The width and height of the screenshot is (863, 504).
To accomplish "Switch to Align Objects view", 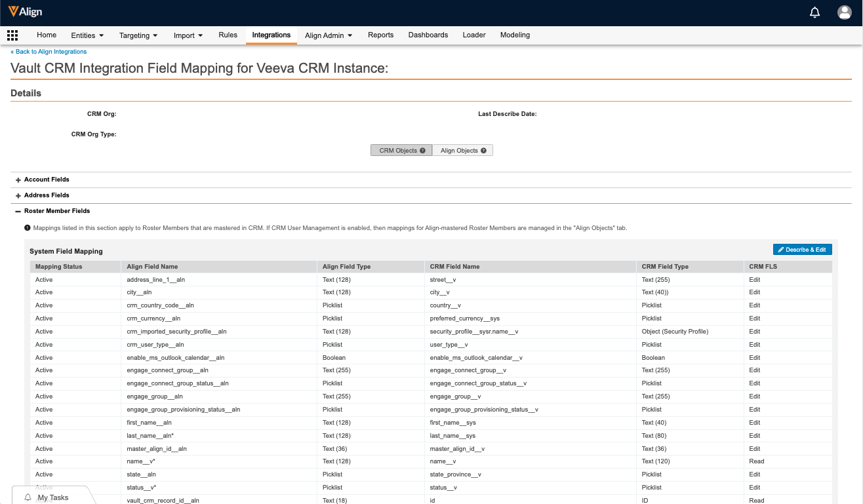I will point(459,151).
